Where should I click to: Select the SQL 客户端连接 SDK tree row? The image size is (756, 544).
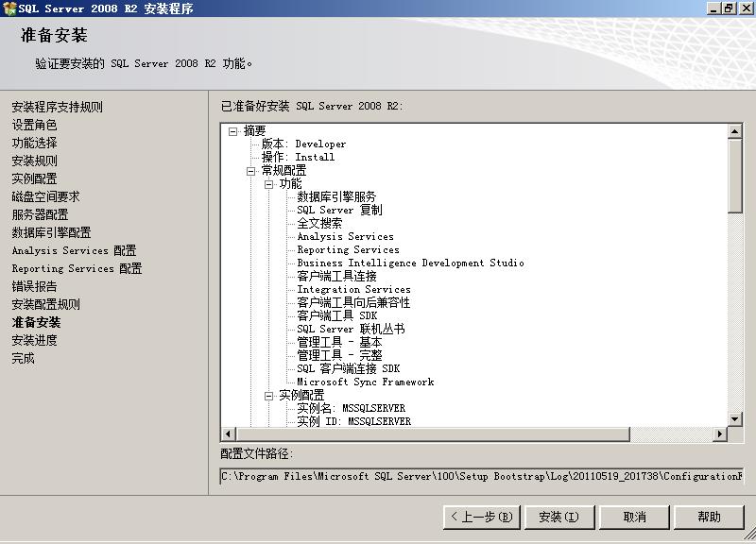[348, 368]
